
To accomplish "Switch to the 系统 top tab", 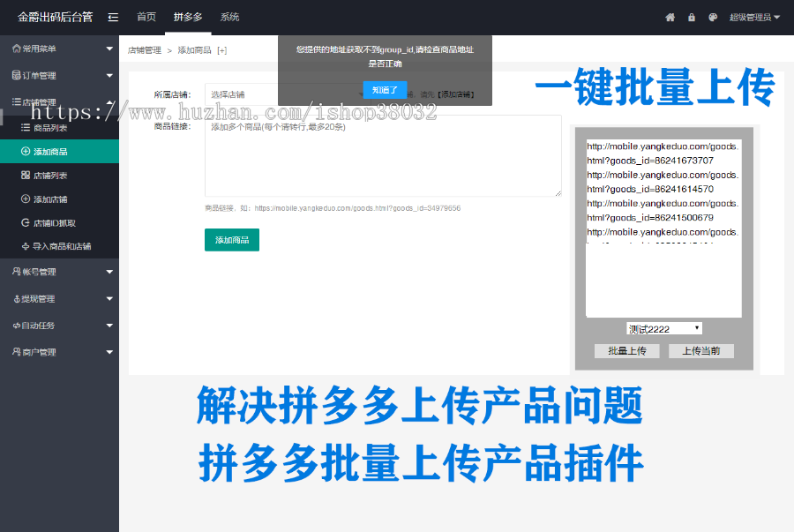I will click(229, 17).
